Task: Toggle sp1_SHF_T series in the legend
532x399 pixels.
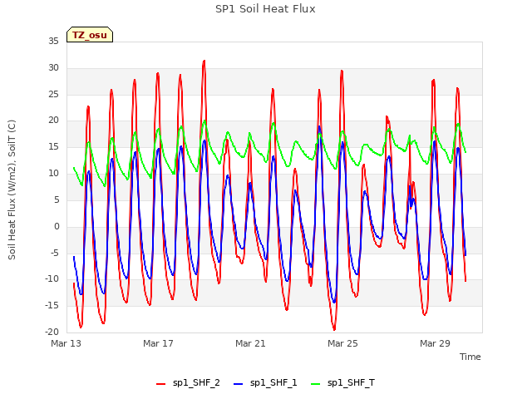Action: point(342,383)
